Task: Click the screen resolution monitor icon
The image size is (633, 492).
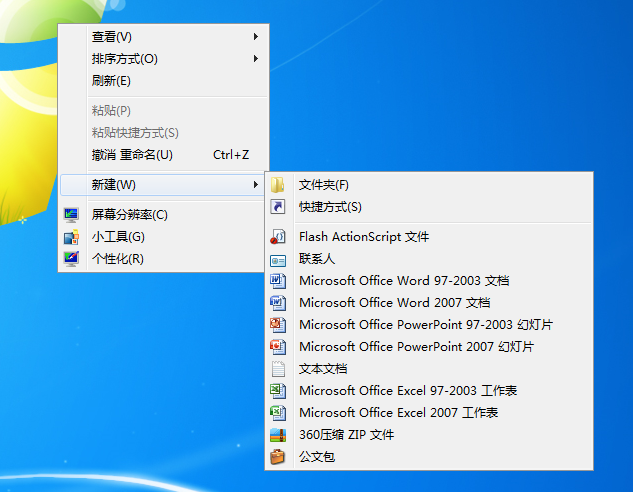Action: [x=71, y=215]
